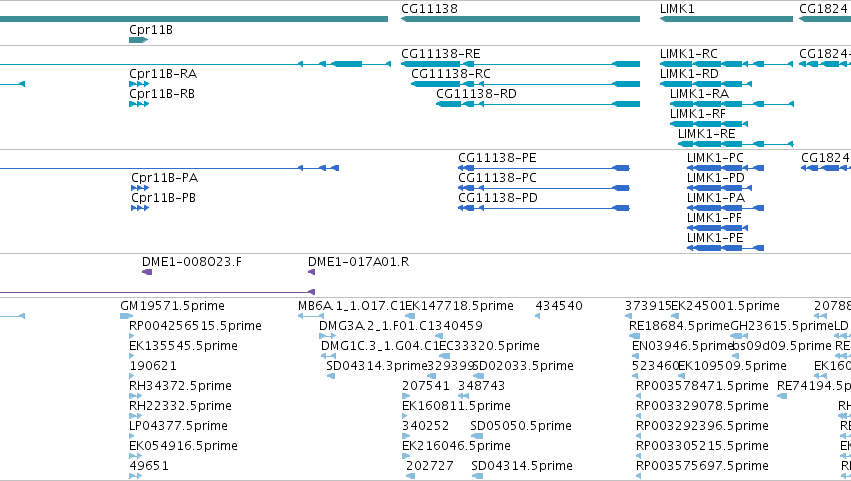Click feature 340252

pos(426,427)
